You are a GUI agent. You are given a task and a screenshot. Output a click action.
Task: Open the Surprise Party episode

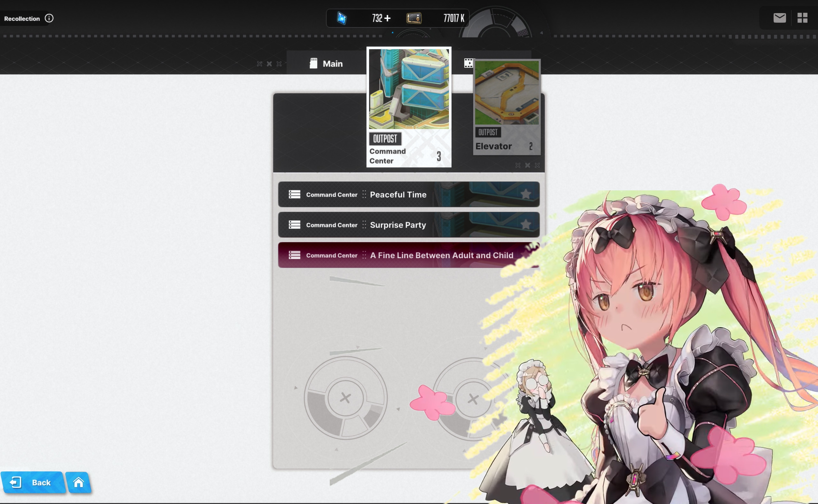click(398, 225)
